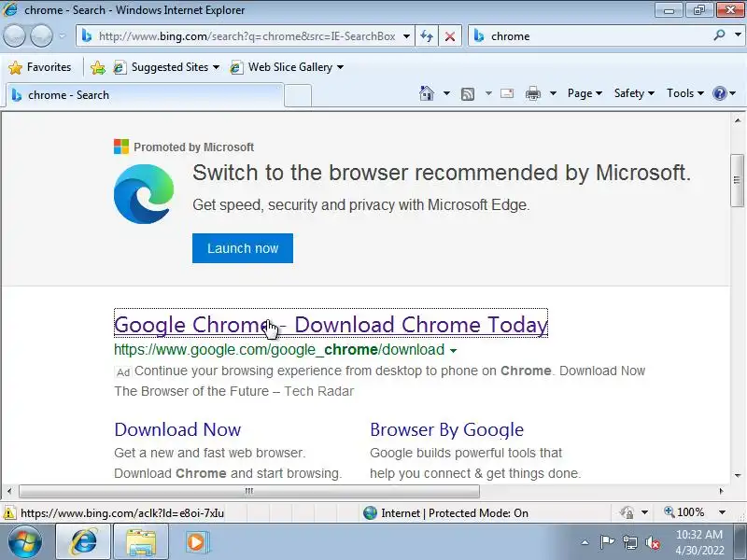
Task: Expand the zoom level dropdown arrow
Action: (722, 512)
